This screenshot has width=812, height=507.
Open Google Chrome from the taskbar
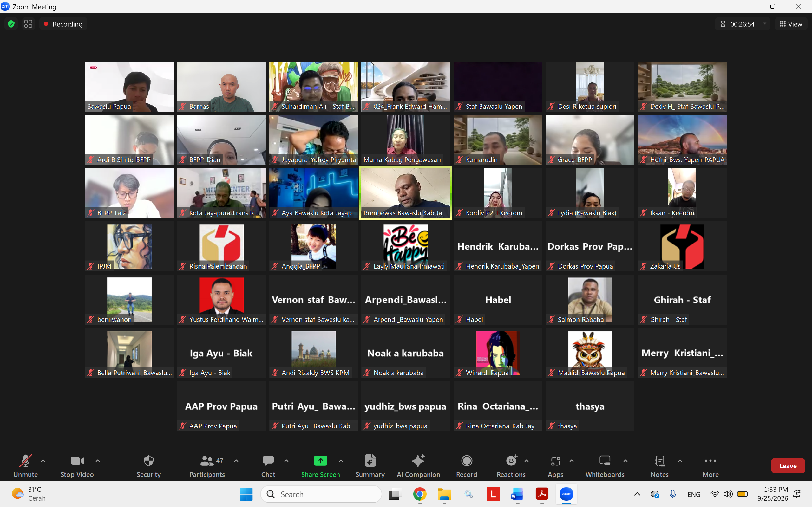coord(420,494)
